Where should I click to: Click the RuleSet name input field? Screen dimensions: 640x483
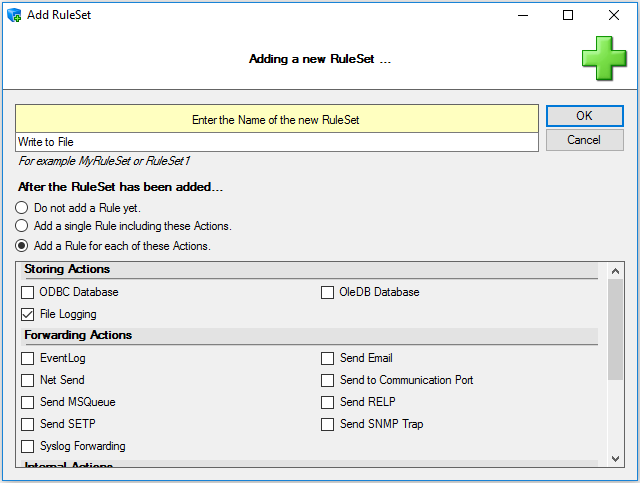point(278,142)
